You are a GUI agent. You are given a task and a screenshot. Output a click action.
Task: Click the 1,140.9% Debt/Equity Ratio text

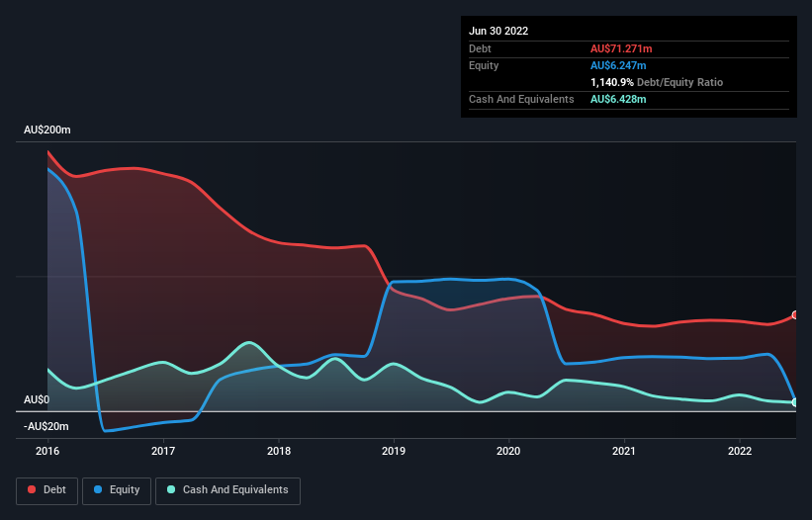[657, 82]
